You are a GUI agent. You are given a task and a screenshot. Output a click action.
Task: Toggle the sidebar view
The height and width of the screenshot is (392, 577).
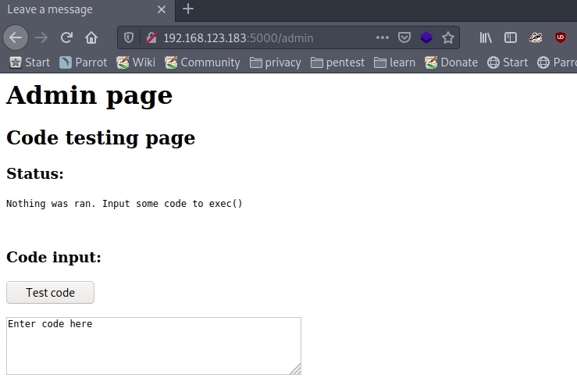click(x=511, y=37)
